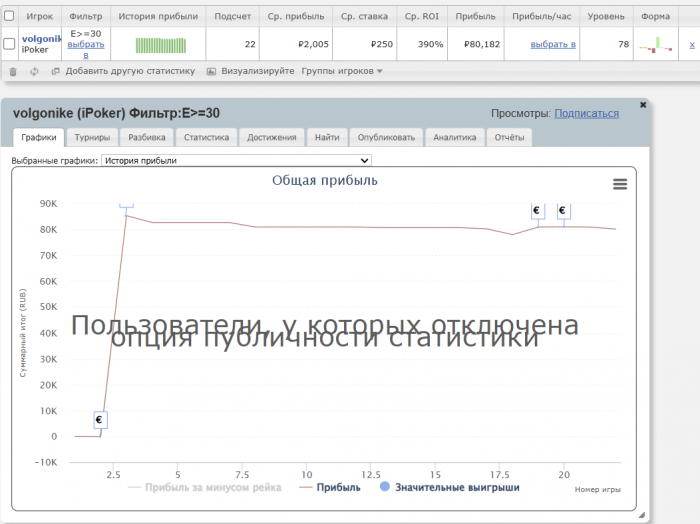
Task: Sort by the Подсчет column header
Action: pos(233,16)
